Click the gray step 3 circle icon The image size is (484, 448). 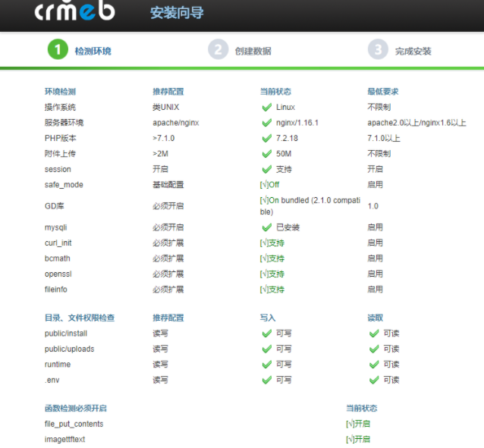click(378, 50)
